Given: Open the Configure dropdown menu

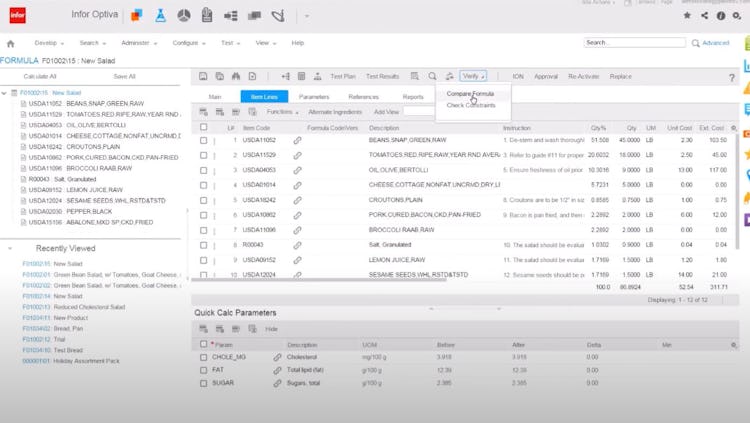Looking at the screenshot, I should (188, 43).
